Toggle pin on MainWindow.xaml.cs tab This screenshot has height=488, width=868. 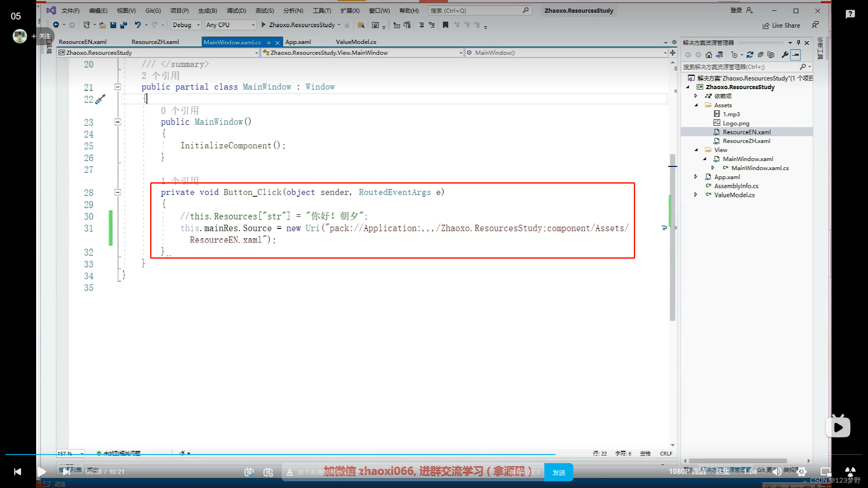click(x=269, y=42)
